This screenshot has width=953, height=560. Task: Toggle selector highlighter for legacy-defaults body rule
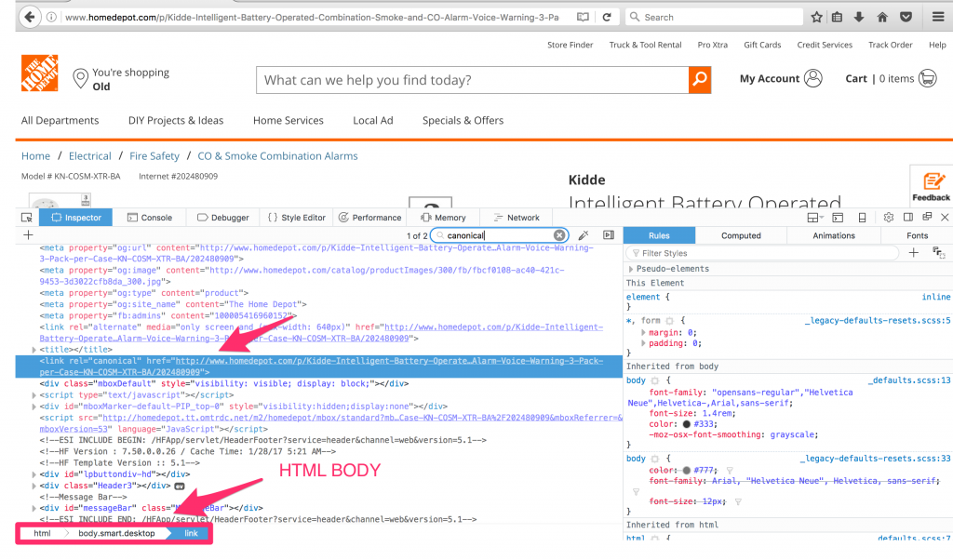(654, 459)
